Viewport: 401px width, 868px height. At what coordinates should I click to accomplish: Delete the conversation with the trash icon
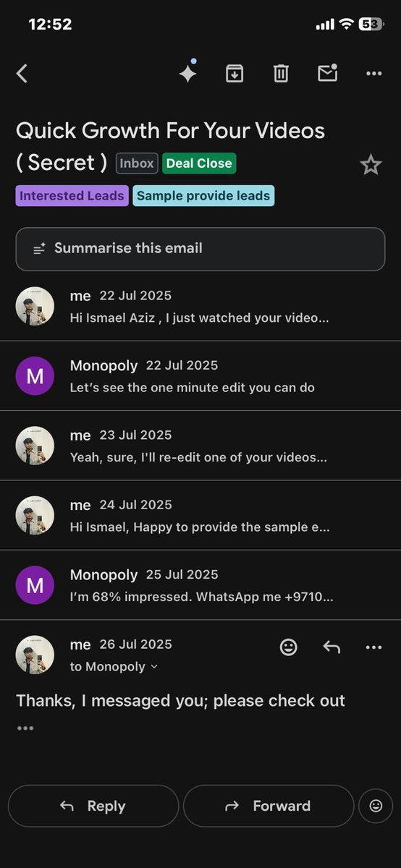click(281, 73)
